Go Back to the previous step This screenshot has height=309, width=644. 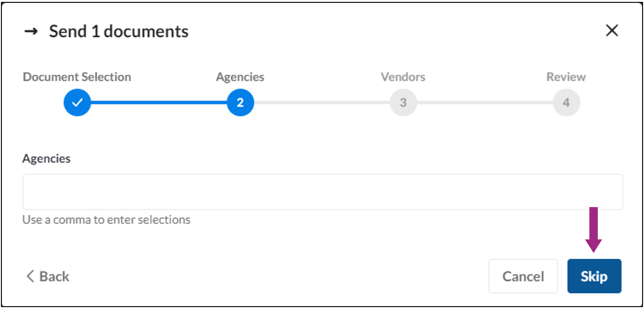[x=47, y=276]
